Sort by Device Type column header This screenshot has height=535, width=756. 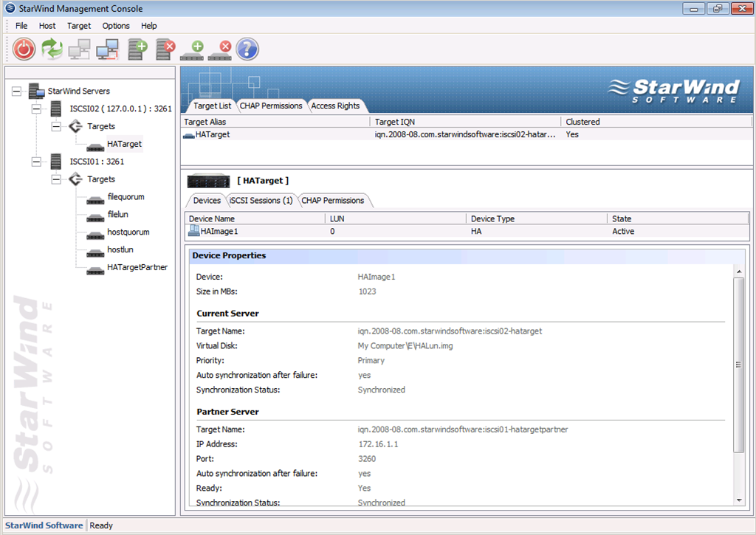(537, 219)
